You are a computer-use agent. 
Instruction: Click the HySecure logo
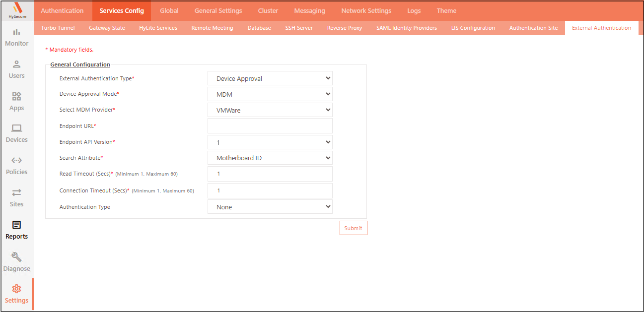tap(17, 10)
